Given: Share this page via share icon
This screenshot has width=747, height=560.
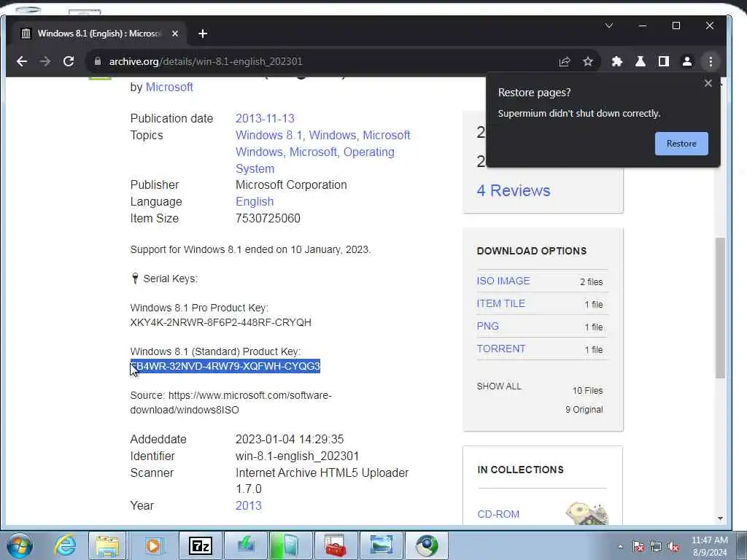Looking at the screenshot, I should click(x=565, y=61).
